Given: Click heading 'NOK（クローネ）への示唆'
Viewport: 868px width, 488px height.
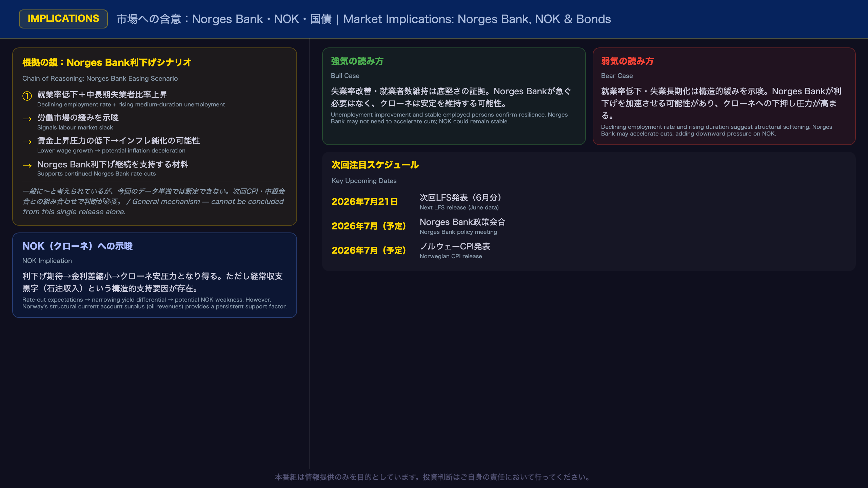Looking at the screenshot, I should [x=77, y=246].
